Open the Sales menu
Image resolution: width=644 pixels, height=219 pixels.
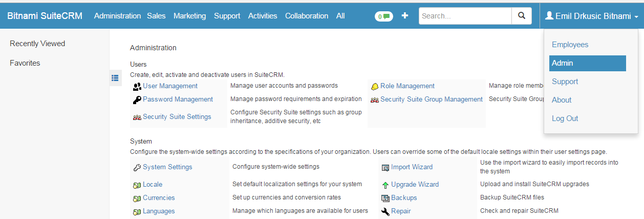(156, 16)
